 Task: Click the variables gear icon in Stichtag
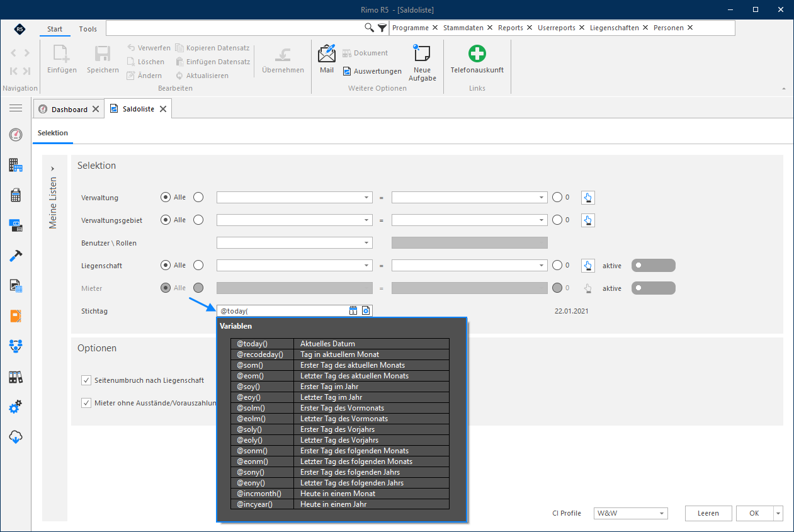(x=366, y=310)
